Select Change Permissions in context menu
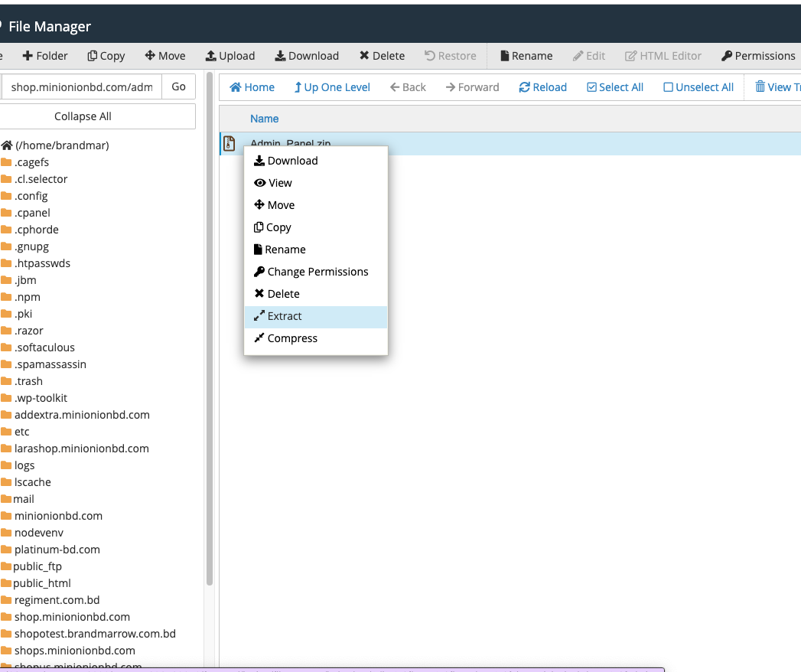The height and width of the screenshot is (672, 801). 317,272
